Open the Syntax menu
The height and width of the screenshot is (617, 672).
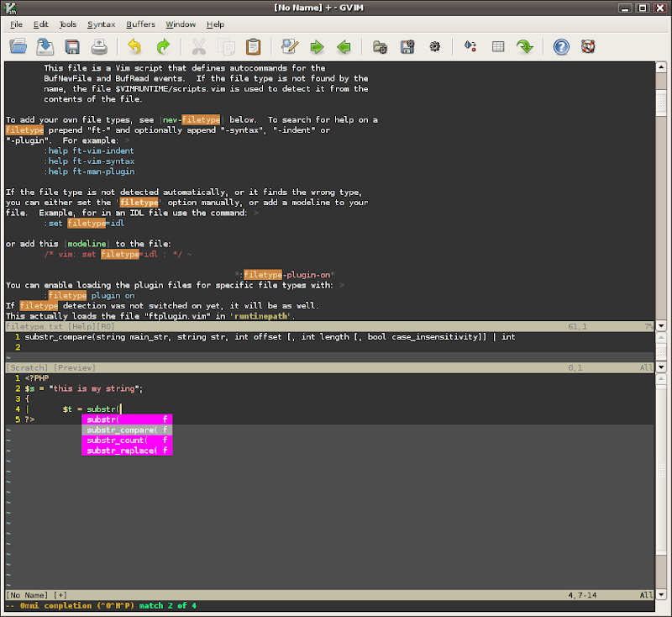pos(101,24)
